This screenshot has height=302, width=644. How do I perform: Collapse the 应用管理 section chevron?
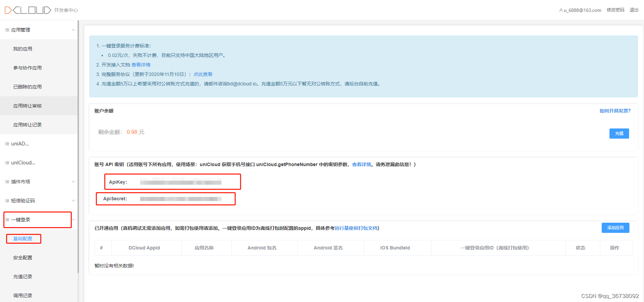click(73, 30)
